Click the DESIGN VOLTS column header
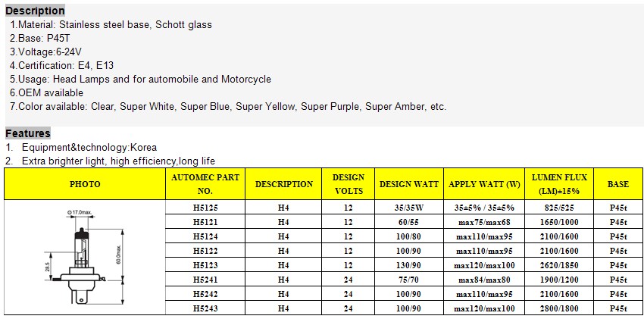Image resolution: width=644 pixels, height=319 pixels. click(349, 184)
